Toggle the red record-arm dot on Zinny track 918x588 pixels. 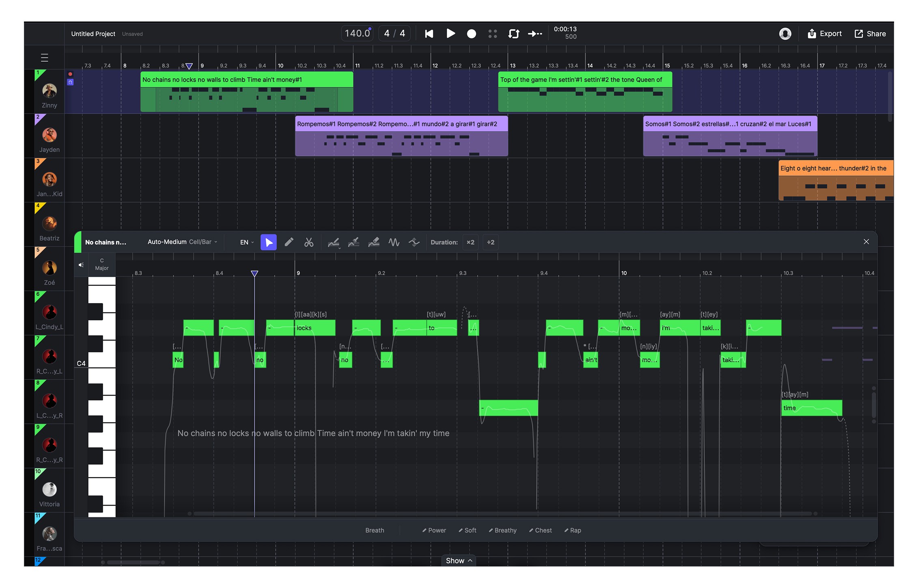click(x=70, y=74)
